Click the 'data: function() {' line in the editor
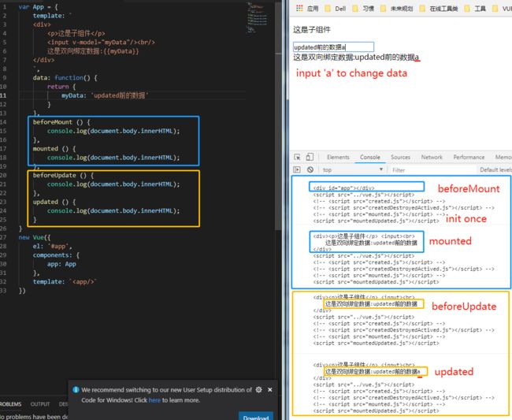512x420 pixels. (65, 78)
